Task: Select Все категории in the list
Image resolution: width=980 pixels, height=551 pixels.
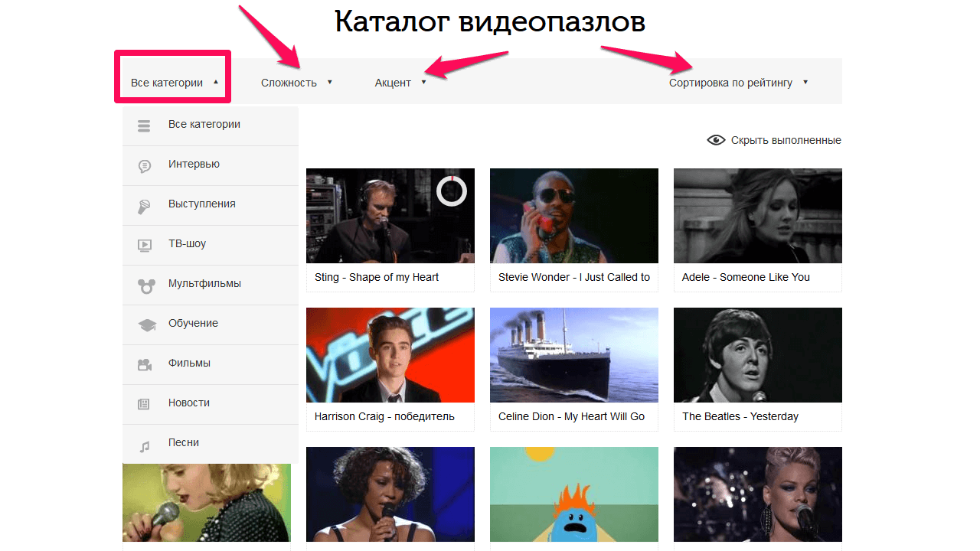Action: click(211, 126)
